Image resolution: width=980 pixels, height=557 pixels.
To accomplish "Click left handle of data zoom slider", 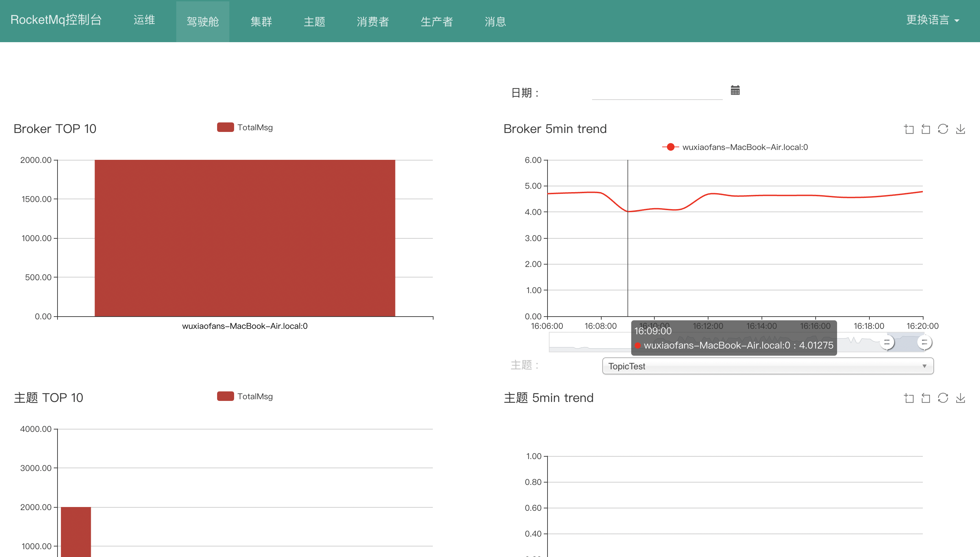I will tap(887, 342).
